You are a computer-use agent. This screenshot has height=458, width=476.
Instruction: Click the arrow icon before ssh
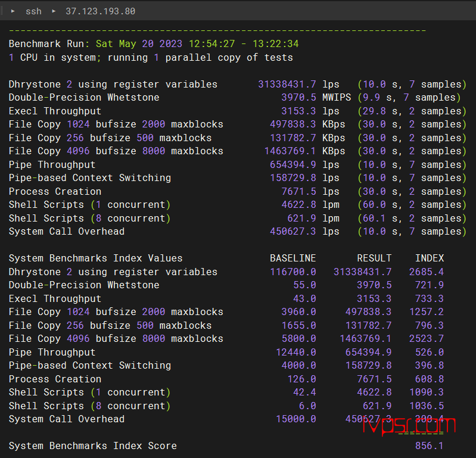(13, 11)
